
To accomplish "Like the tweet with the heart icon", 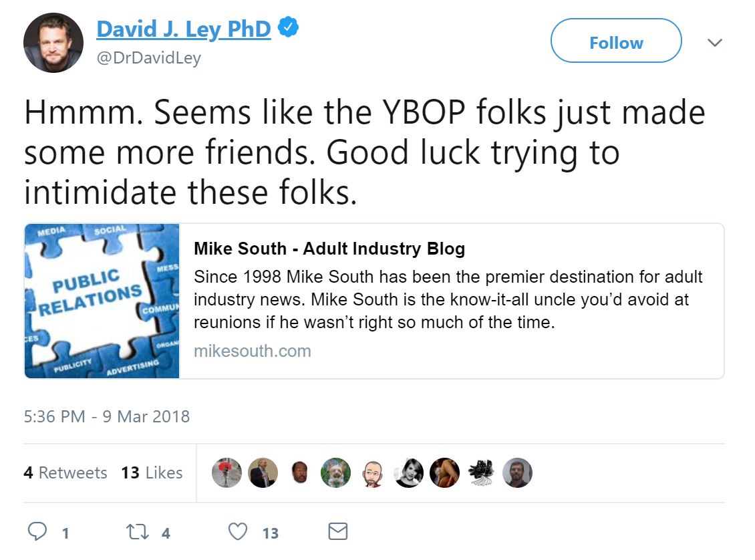I will (x=238, y=532).
